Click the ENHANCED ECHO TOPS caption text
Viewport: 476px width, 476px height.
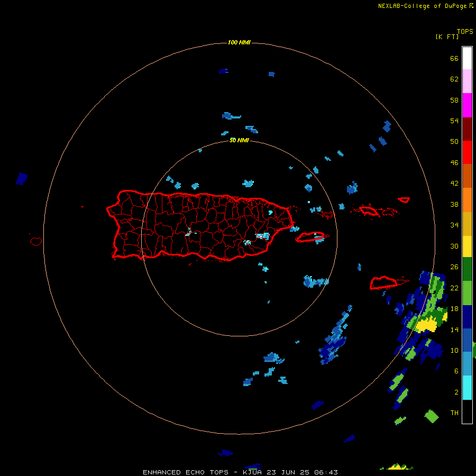(186, 472)
